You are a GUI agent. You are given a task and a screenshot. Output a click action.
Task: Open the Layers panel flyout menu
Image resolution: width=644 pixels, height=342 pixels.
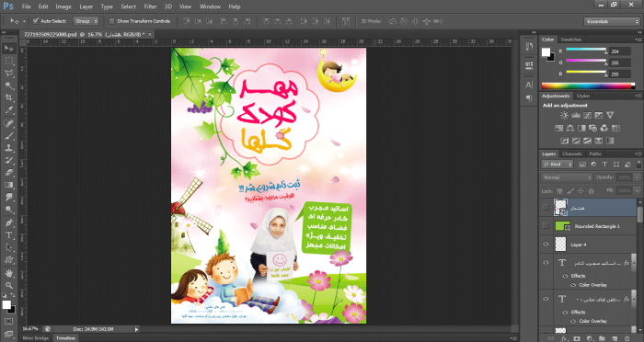[x=639, y=154]
